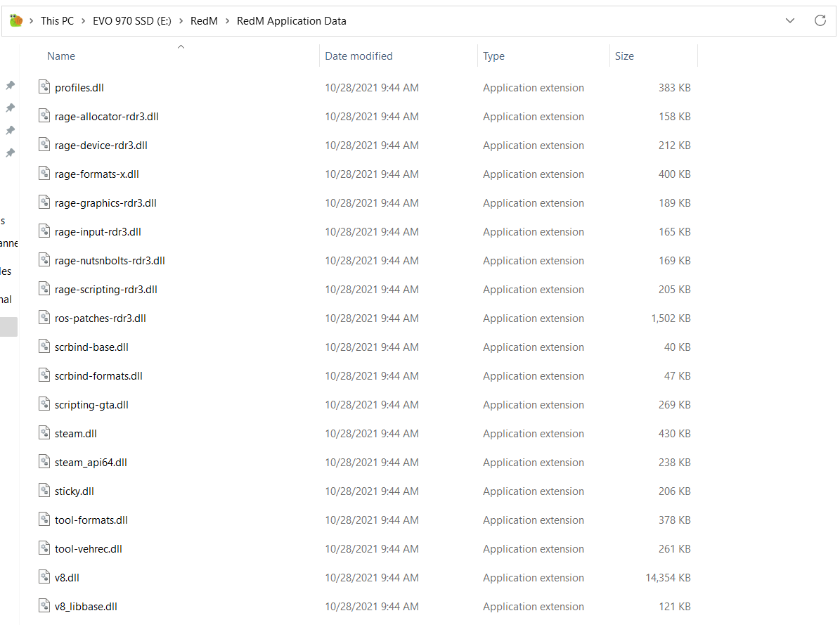Go to This PC in breadcrumb
The width and height of the screenshot is (840, 625).
58,21
